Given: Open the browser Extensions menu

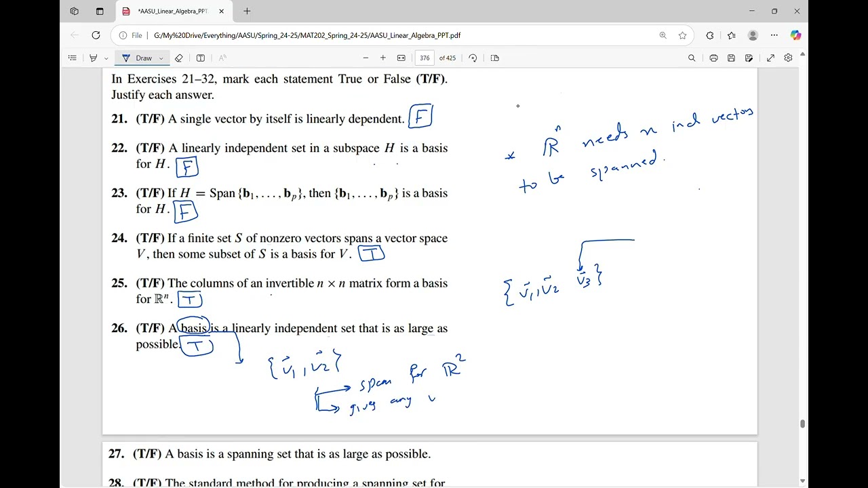Looking at the screenshot, I should tap(710, 35).
